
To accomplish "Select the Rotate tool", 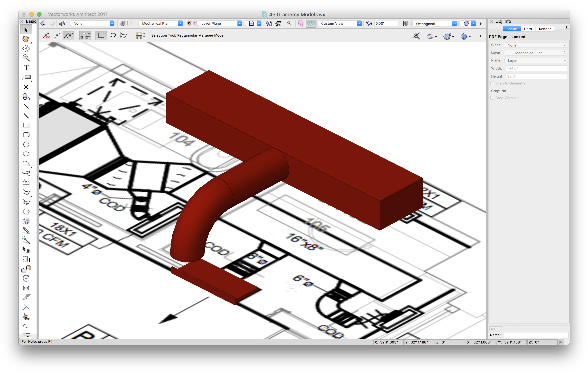I will click(x=26, y=278).
